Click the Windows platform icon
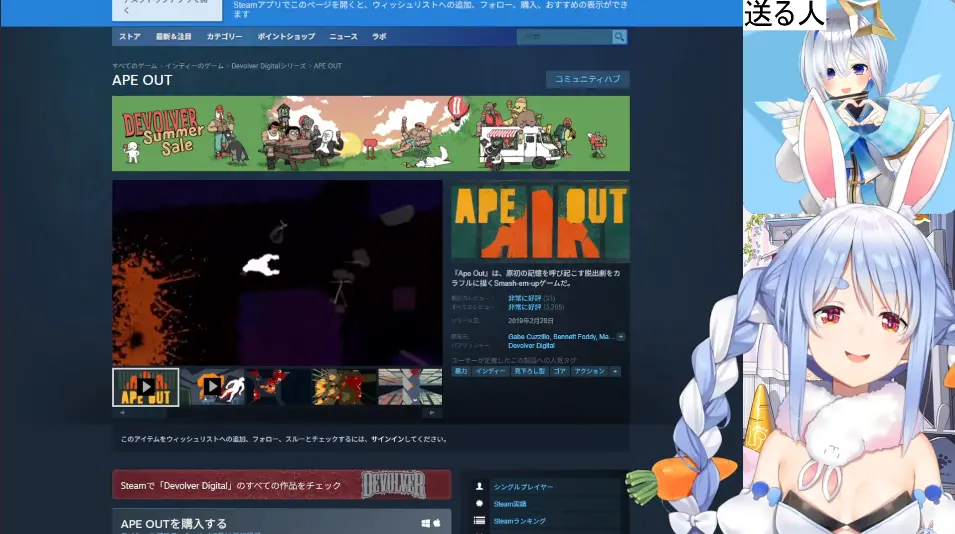The height and width of the screenshot is (534, 955). [x=426, y=523]
